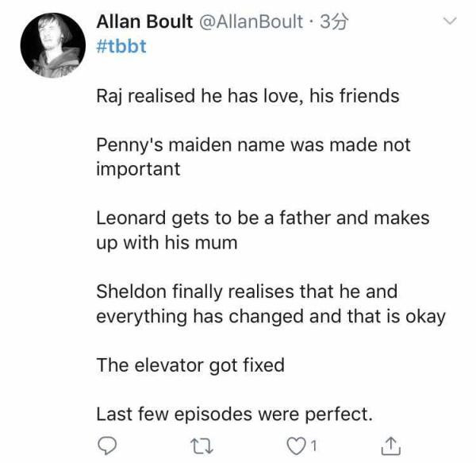Viewport: 476px width, 463px height.
Task: Expand the tweet options chevron
Action: [x=450, y=21]
